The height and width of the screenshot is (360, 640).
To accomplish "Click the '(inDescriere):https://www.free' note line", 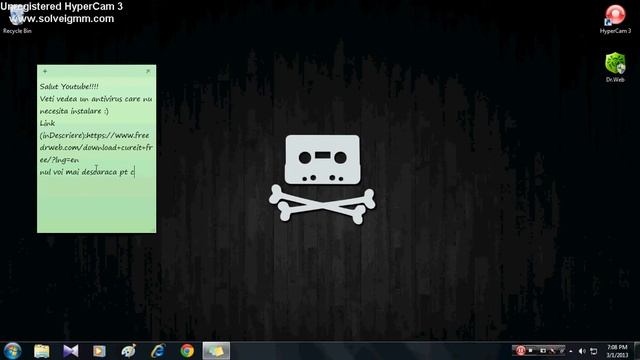I will pyautogui.click(x=95, y=135).
